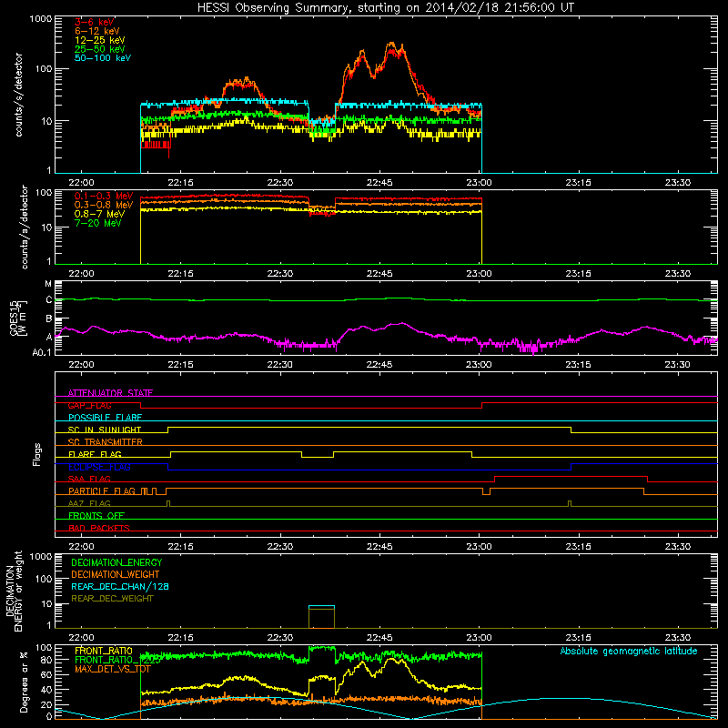Pick the GAP_FLAG label
Screen dimensions: 728x728
(89, 405)
